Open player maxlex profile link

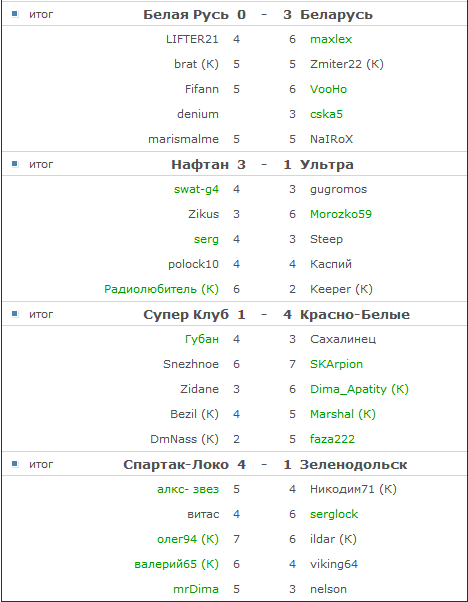(331, 39)
